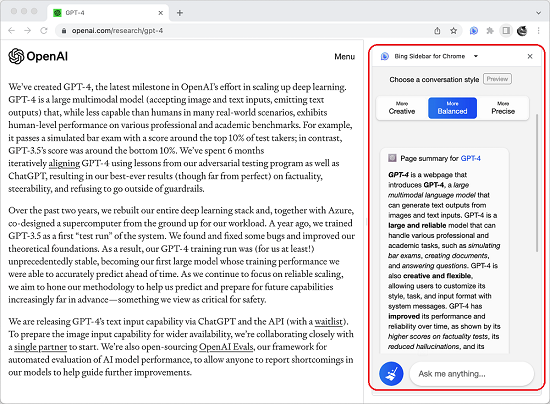Image resolution: width=550 pixels, height=404 pixels.
Task: Click the address bar URL
Action: (117, 31)
